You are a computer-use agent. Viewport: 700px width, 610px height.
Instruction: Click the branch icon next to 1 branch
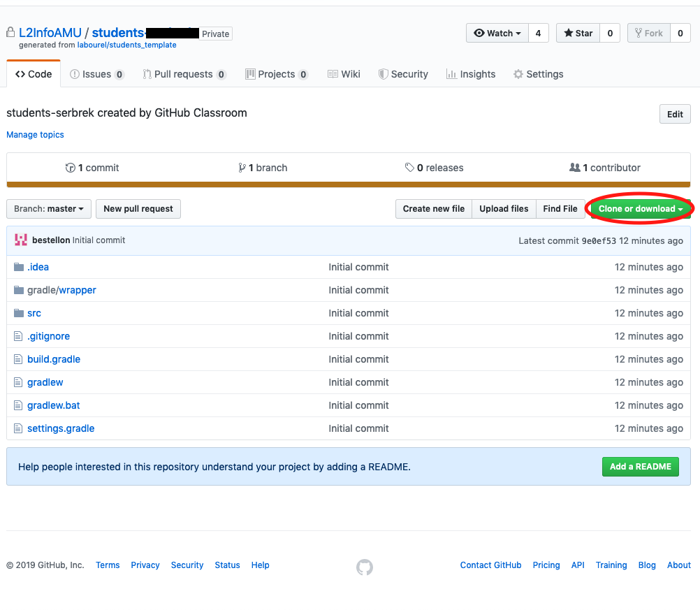(x=242, y=168)
